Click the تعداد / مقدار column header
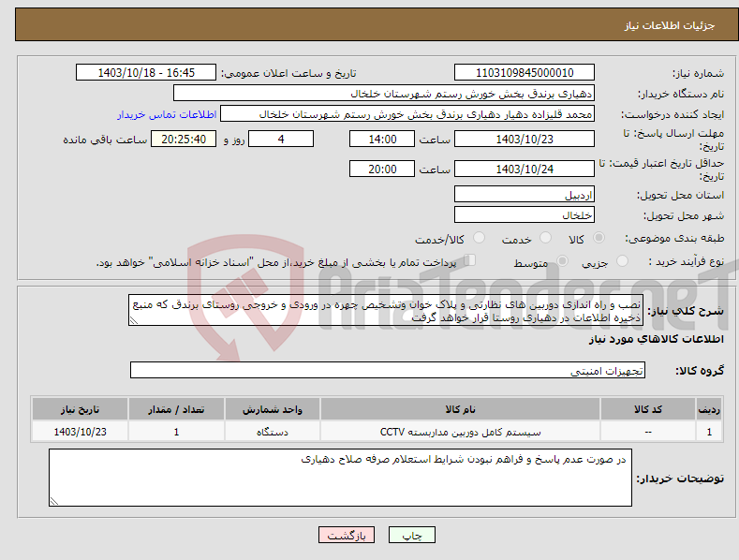This screenshot has height=560, width=739. (176, 409)
